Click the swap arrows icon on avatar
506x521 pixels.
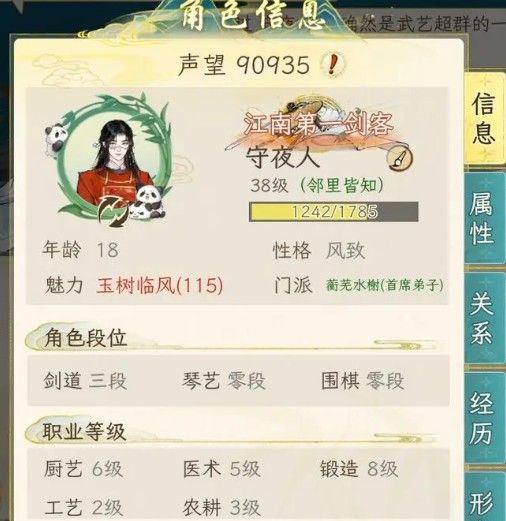coord(114,212)
